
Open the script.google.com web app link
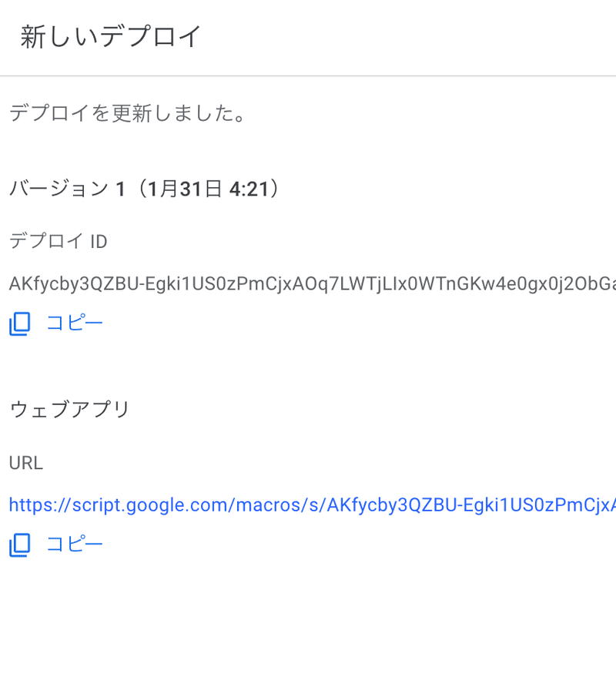(x=308, y=505)
